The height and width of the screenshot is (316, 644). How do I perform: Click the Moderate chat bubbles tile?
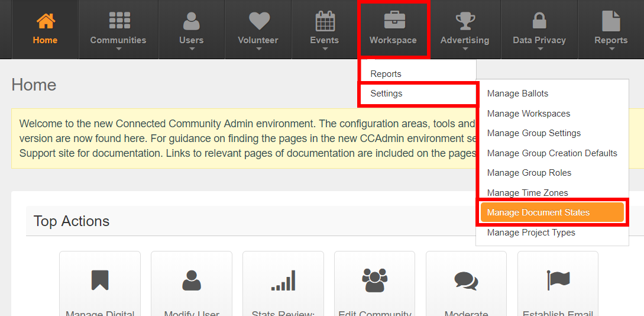[466, 280]
